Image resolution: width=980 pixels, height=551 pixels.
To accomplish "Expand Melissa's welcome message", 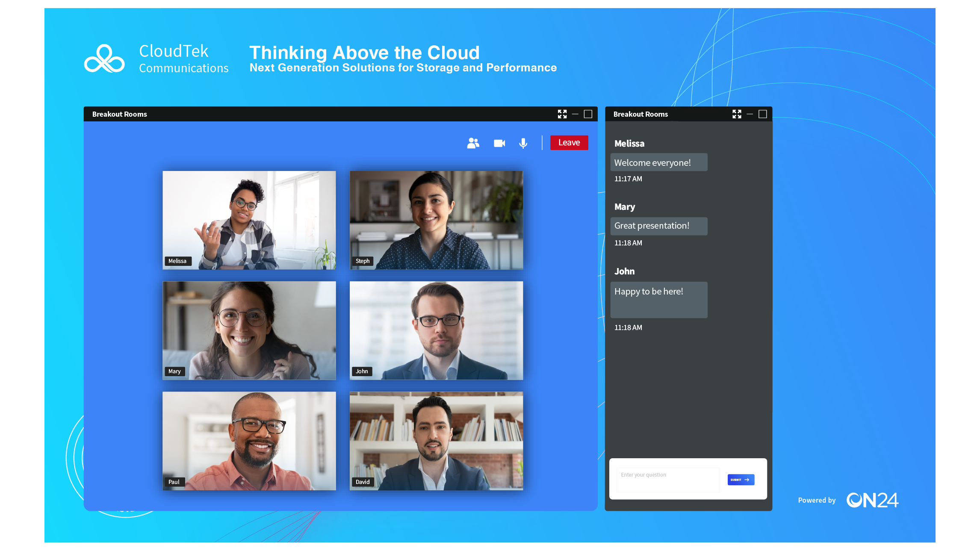I will pos(658,162).
